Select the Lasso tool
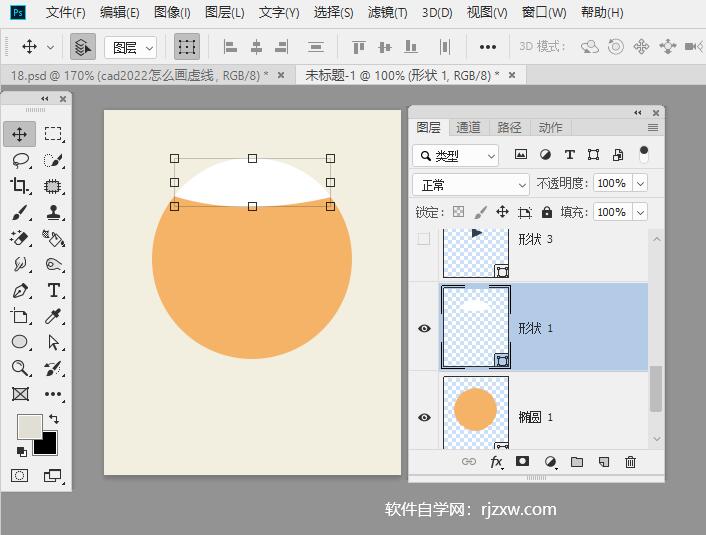 click(x=20, y=160)
